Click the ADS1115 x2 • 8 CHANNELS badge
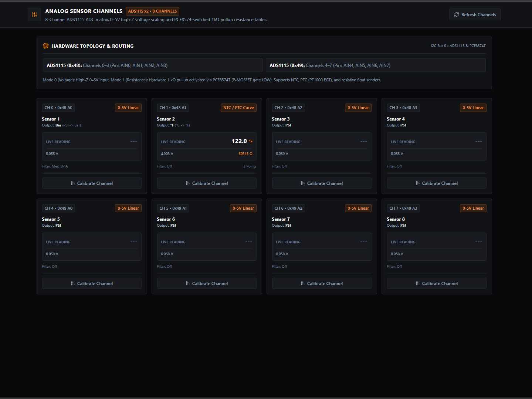Viewport: 532px width, 399px height. click(152, 11)
